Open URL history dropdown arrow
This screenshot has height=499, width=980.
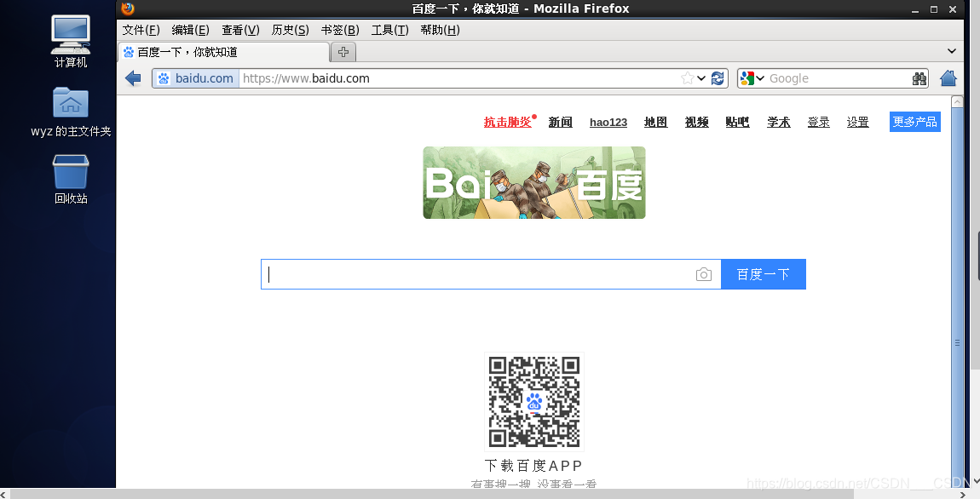point(701,78)
